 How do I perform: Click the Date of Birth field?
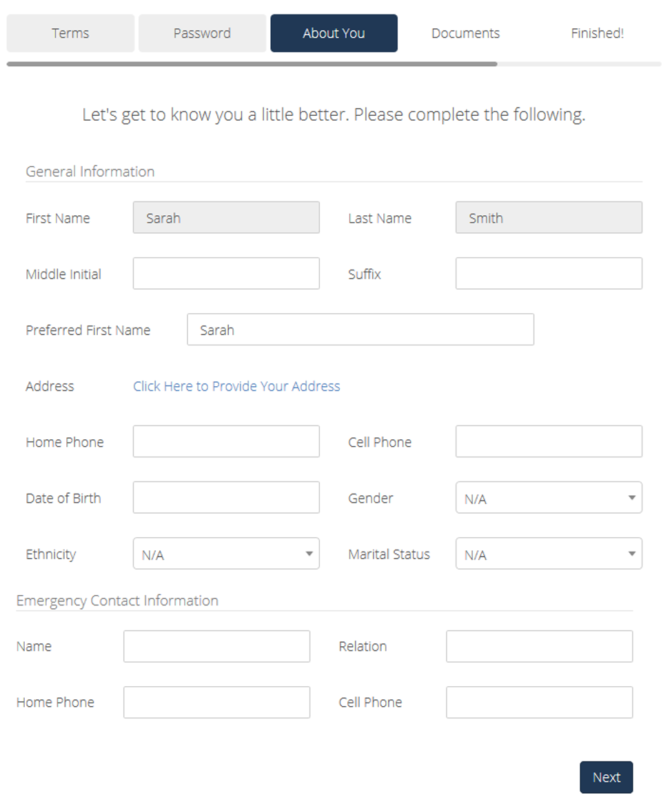(x=226, y=497)
